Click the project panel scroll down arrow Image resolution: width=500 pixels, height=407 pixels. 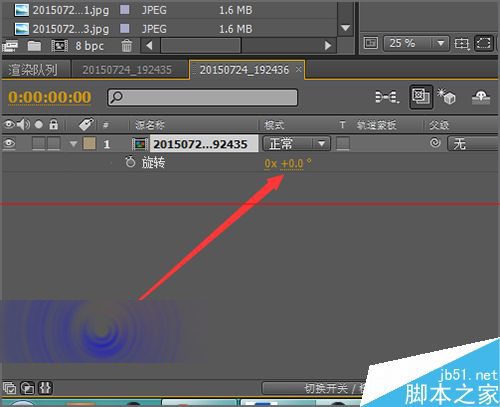[x=345, y=28]
